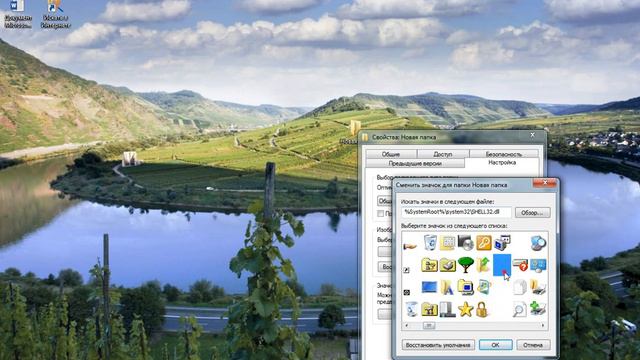Screen dimensions: 640x360
Task: Choose the printer with green plus icon
Action: 538,309
